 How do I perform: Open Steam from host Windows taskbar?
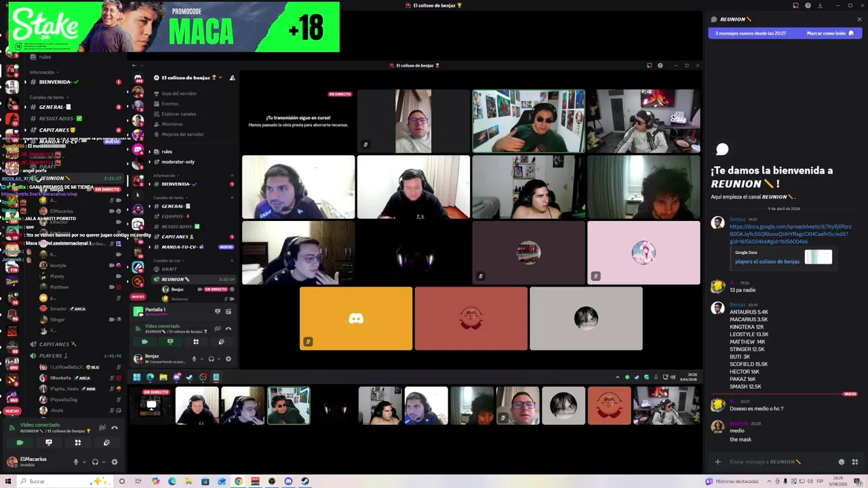point(305,481)
